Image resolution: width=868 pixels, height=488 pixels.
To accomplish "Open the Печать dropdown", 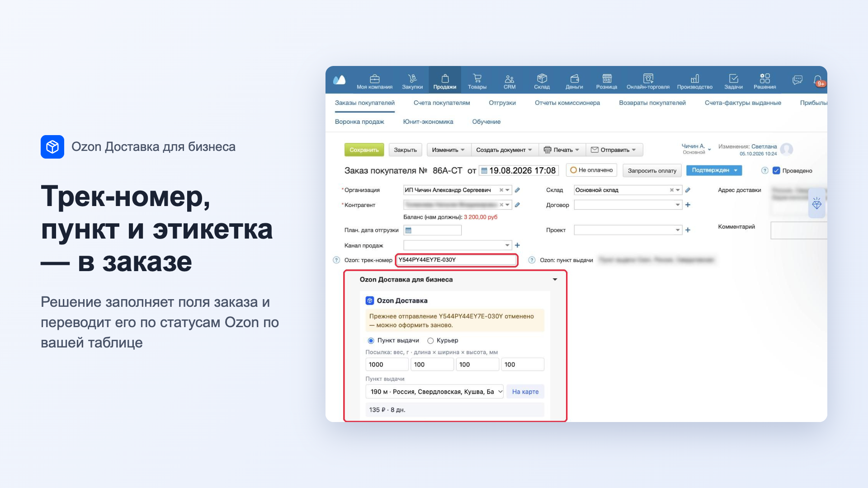I will coord(562,150).
